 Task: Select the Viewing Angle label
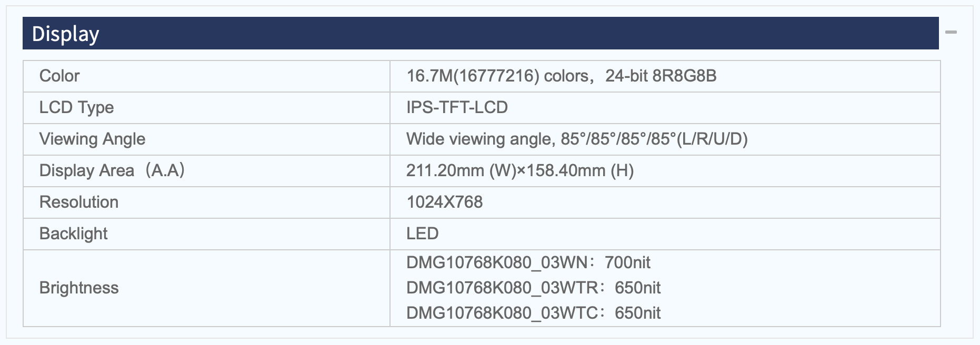(92, 139)
